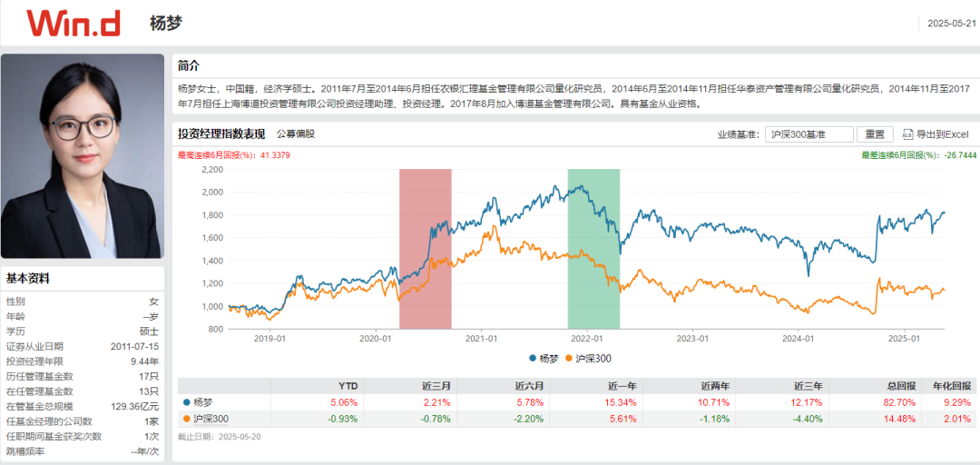Click the YTD column header
Screen dimensions: 980x465
click(348, 385)
